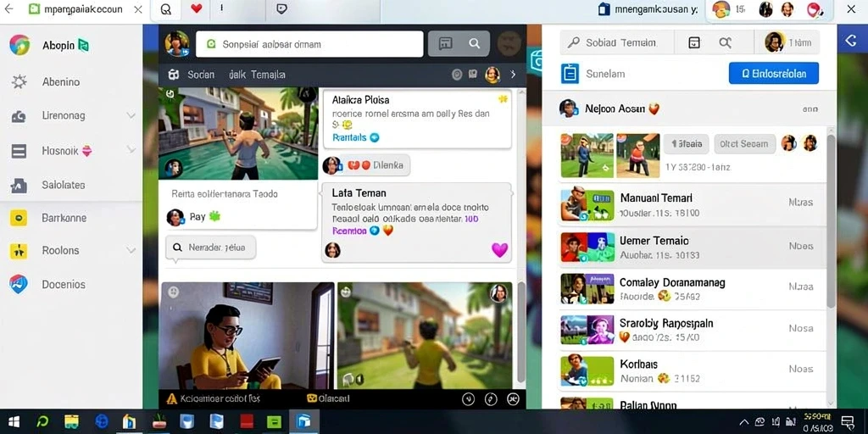
Task: Click the Barrkanne yellow sidebar icon
Action: (x=19, y=218)
